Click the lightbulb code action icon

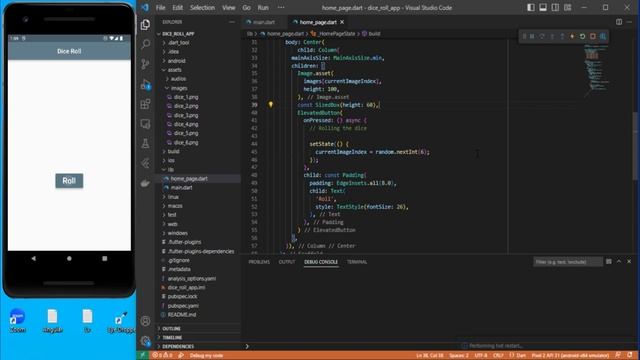click(x=270, y=105)
